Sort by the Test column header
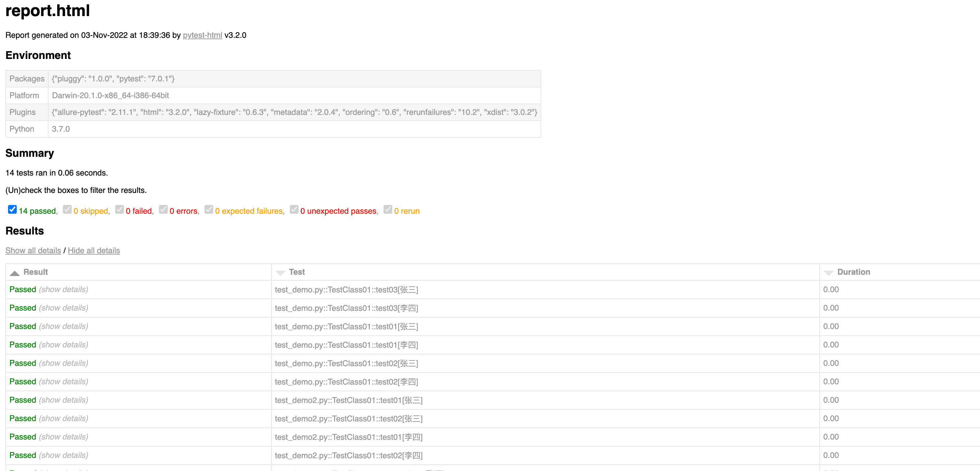This screenshot has height=471, width=980. 297,272
